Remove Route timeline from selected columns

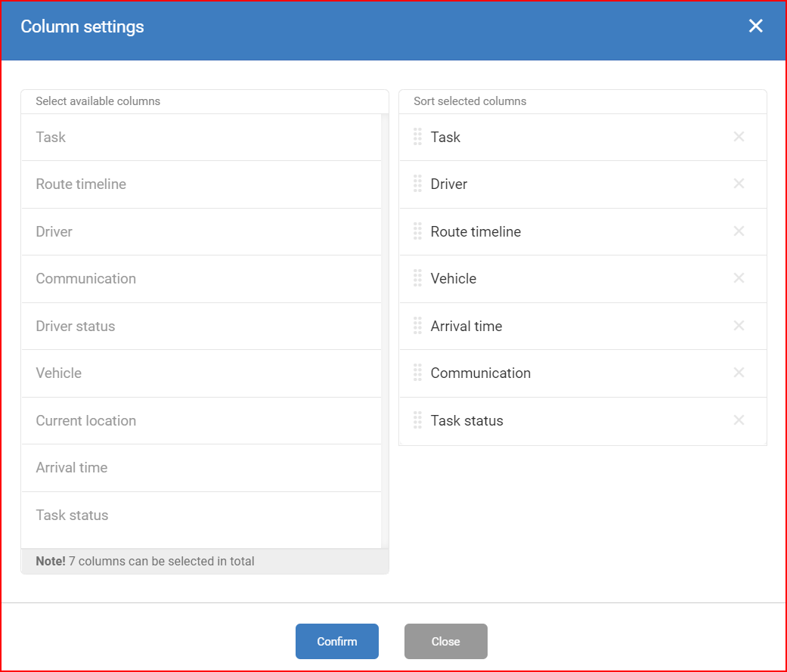[739, 231]
